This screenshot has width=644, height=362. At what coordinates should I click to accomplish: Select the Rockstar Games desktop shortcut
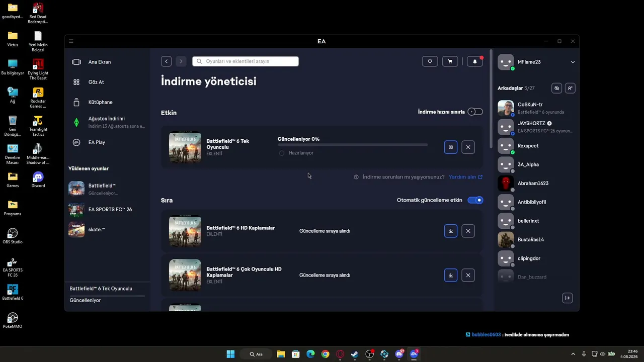click(38, 98)
